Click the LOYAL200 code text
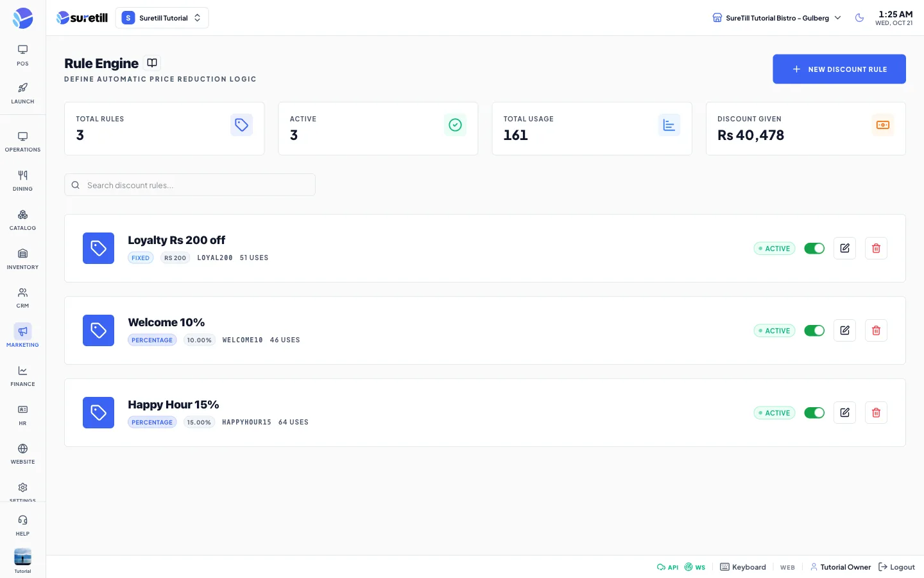Image resolution: width=924 pixels, height=578 pixels. click(215, 258)
